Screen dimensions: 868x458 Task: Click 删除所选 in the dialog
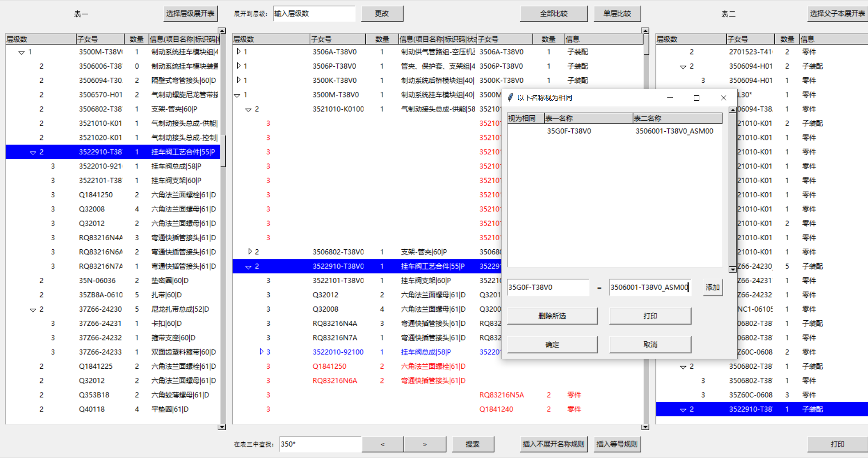click(552, 316)
